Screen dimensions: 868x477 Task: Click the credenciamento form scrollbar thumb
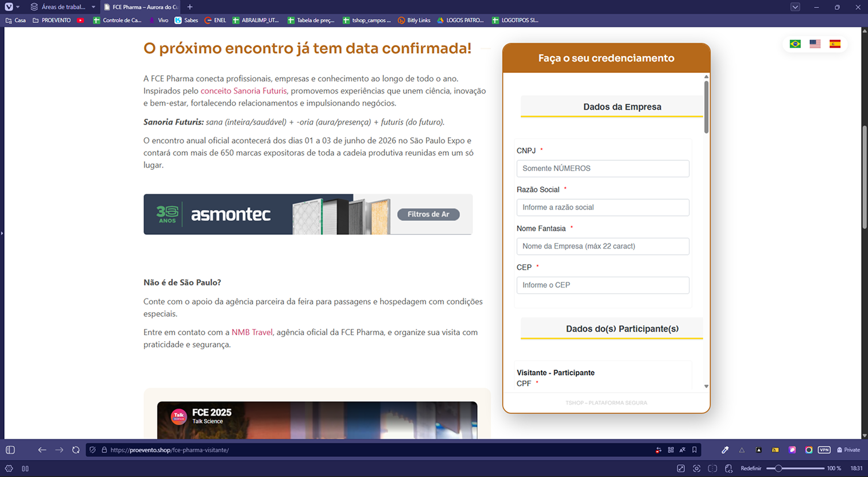pyautogui.click(x=706, y=107)
